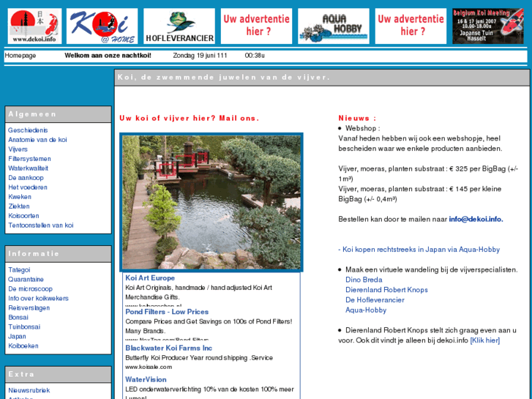
Task: Open the Belgium Koi Meeting banner
Action: [488, 26]
